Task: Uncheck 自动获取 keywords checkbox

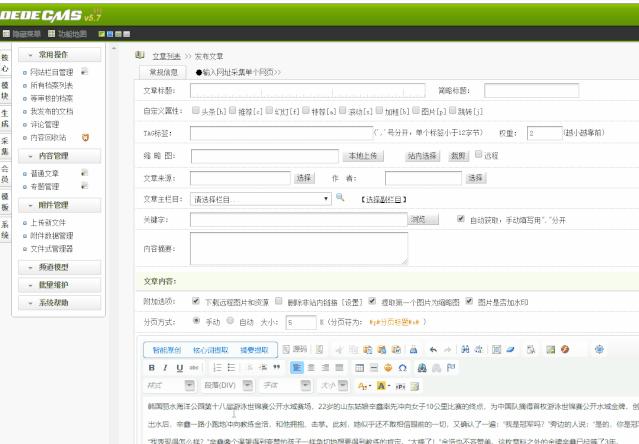Action: [x=461, y=219]
